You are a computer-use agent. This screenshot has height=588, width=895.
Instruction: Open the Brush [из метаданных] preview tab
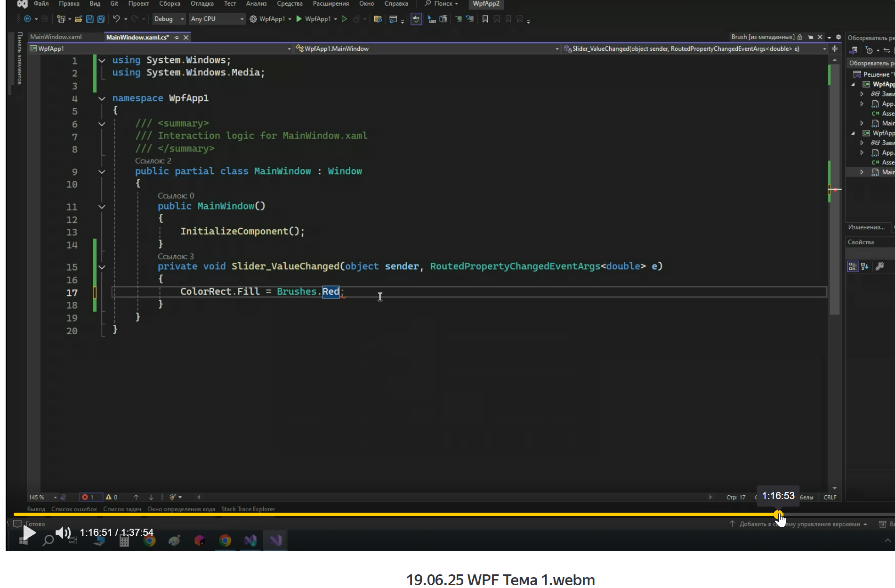pyautogui.click(x=763, y=37)
